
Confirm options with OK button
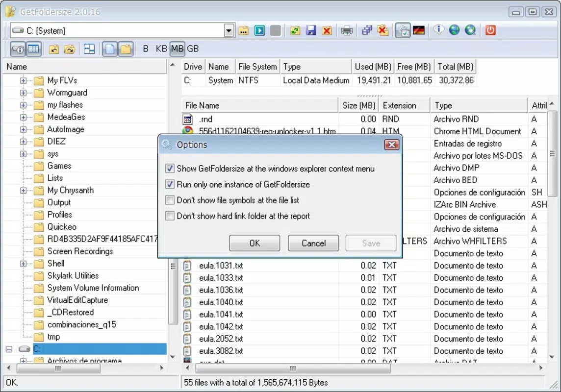coord(255,243)
